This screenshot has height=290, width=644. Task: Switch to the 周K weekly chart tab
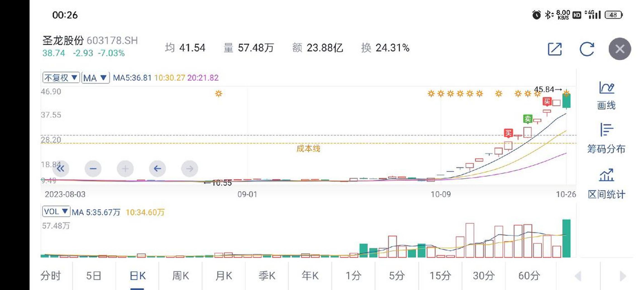pyautogui.click(x=180, y=276)
